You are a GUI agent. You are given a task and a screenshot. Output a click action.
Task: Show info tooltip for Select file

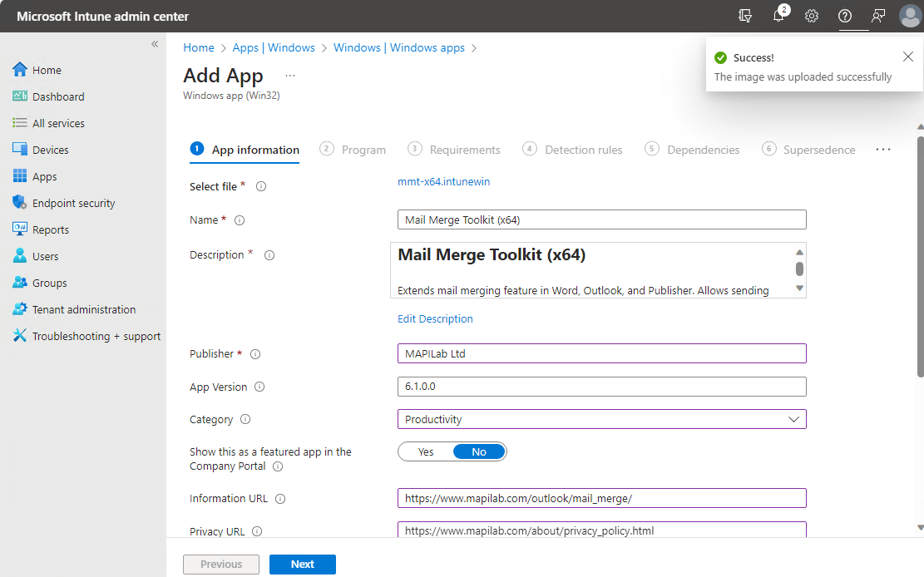click(261, 187)
